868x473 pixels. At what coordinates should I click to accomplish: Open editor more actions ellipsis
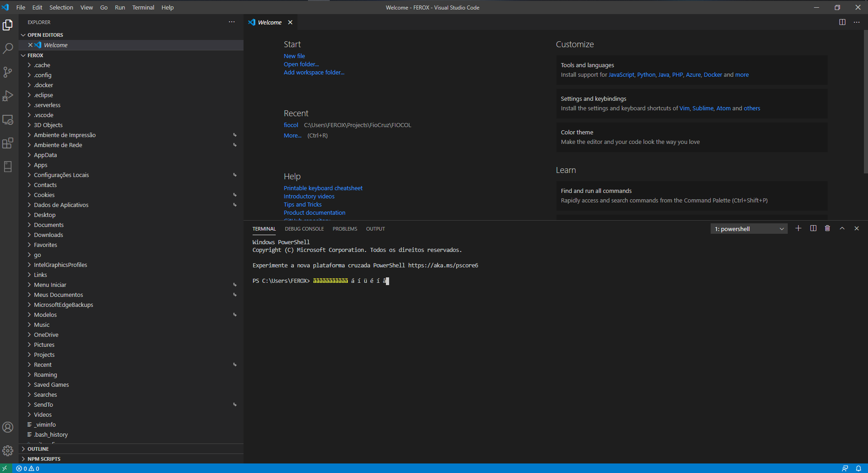[x=857, y=22]
